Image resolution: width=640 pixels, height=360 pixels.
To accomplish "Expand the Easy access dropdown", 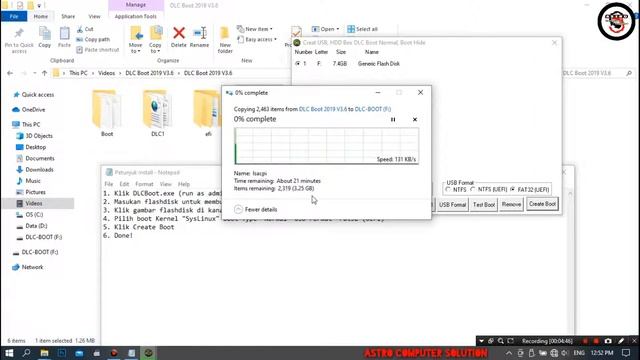I will (257, 40).
